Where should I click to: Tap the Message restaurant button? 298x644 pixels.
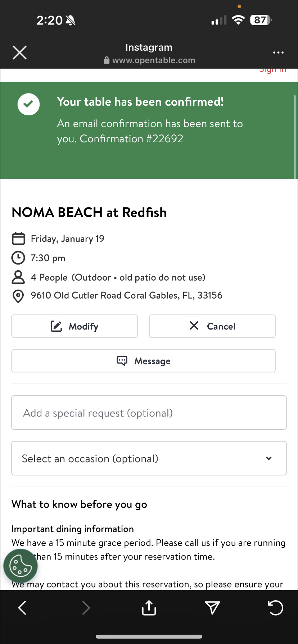tap(143, 361)
